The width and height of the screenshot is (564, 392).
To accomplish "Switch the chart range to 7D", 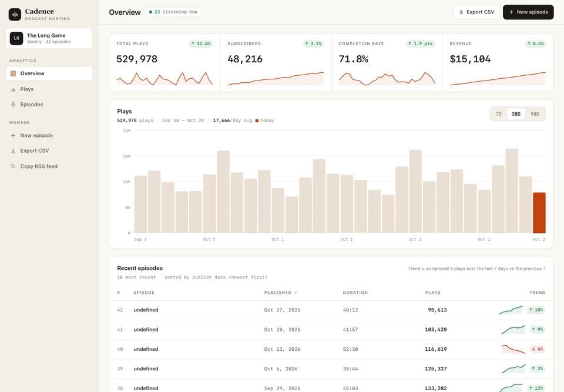I will [499, 114].
